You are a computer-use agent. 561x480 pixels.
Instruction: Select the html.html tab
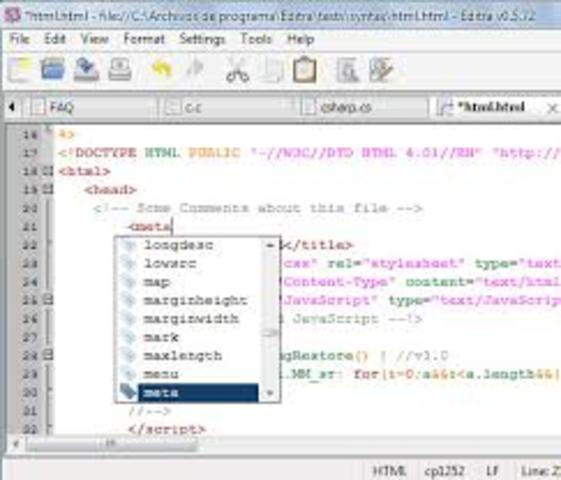point(490,107)
